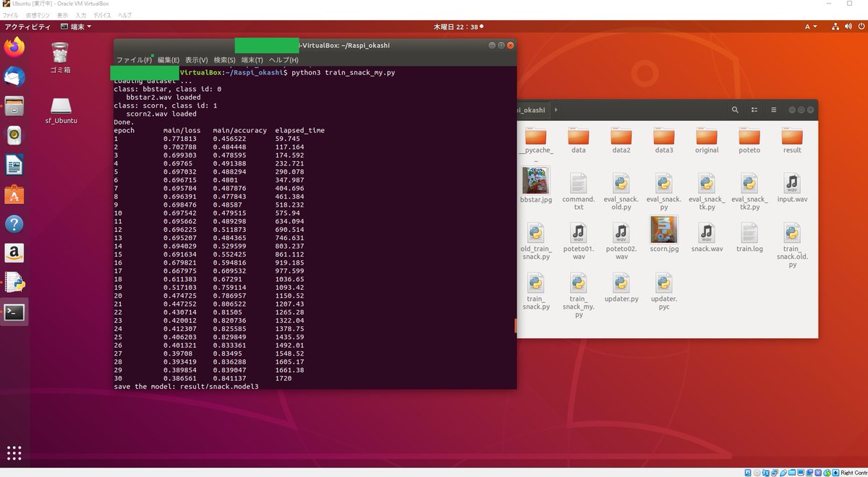Viewport: 868px width, 477px height.
Task: Open terminal 検索(S) menu
Action: coord(224,60)
